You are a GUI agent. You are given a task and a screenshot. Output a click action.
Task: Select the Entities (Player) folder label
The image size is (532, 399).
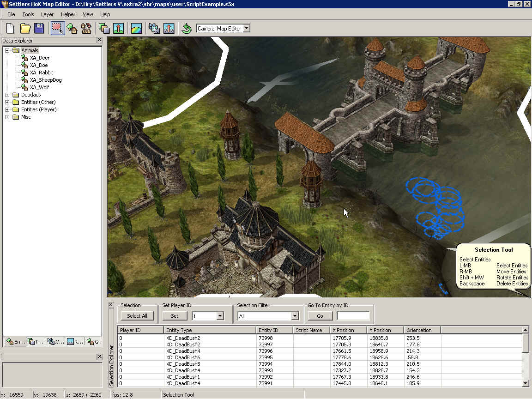click(39, 109)
